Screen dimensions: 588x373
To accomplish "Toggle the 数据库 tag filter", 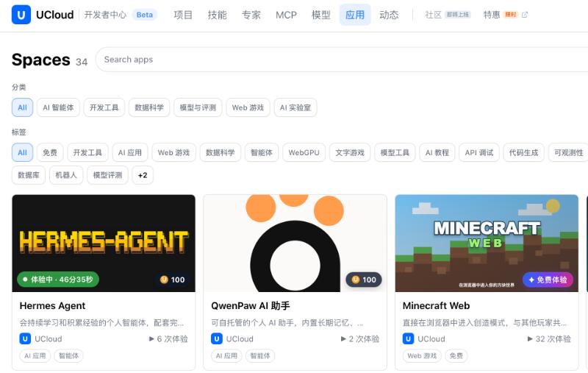I will [29, 175].
